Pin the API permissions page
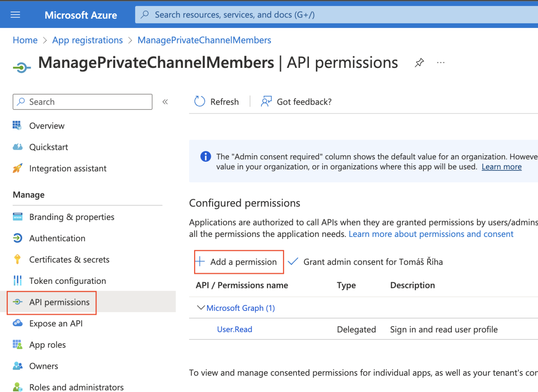538x392 pixels. point(419,63)
